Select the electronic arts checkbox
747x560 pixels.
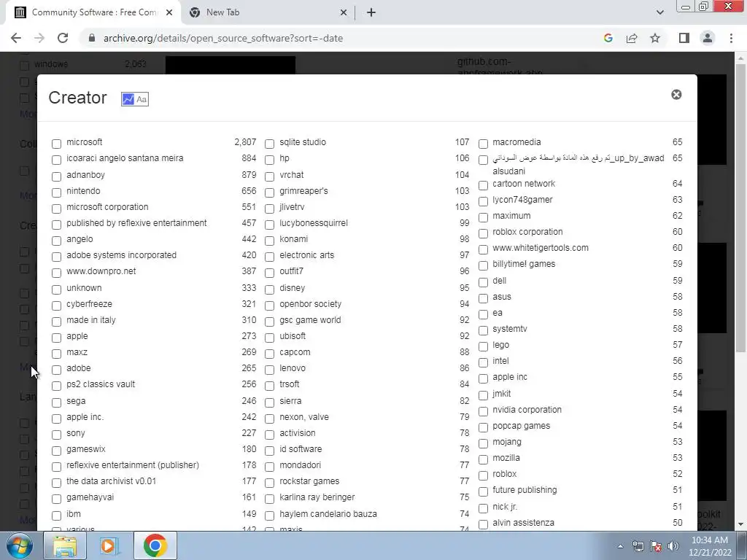click(269, 257)
